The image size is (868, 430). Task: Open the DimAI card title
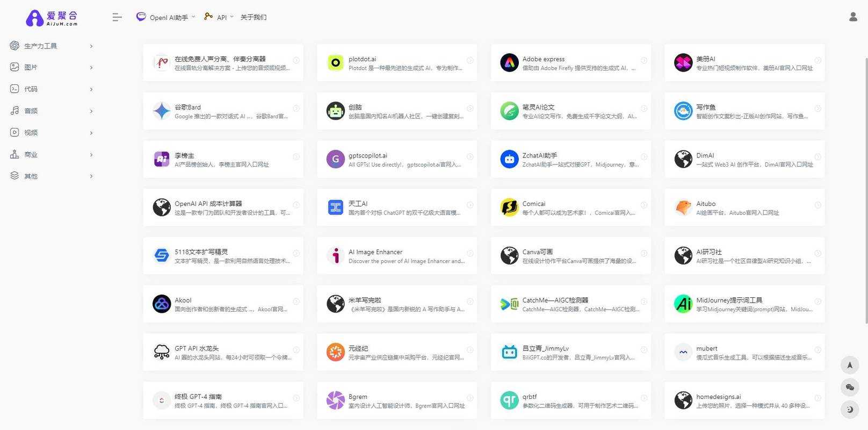tap(705, 155)
